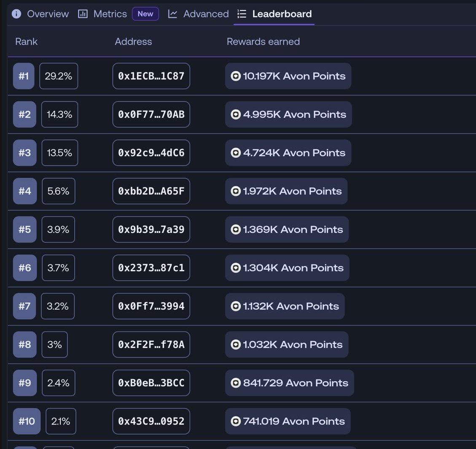Click the 2.4% share value
This screenshot has height=449, width=476.
(59, 383)
